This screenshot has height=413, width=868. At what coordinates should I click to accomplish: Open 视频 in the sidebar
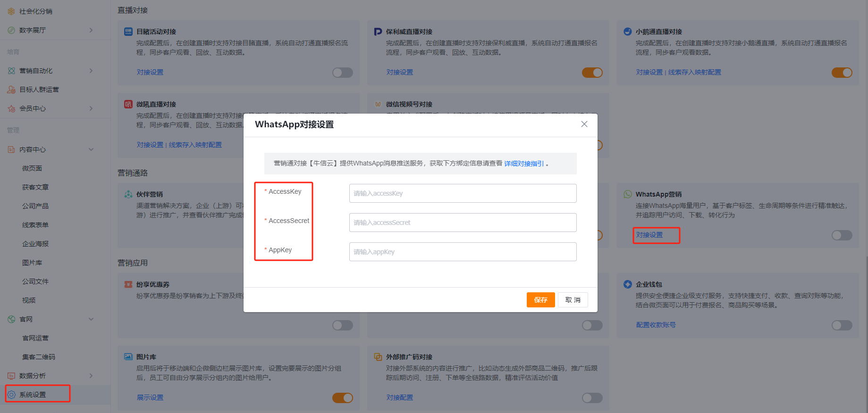click(29, 300)
